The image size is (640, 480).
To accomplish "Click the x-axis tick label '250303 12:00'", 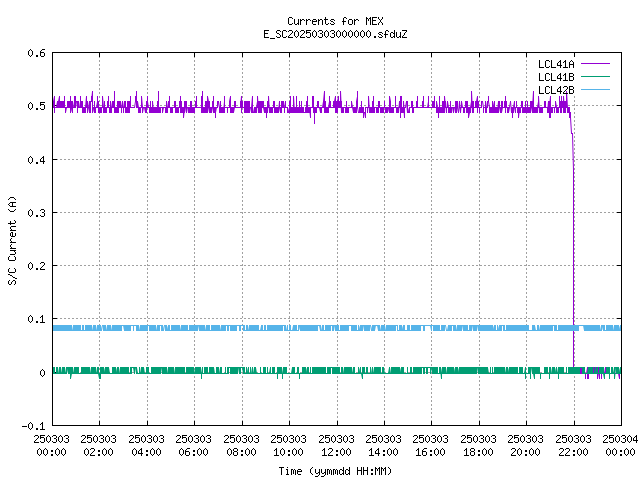I will point(336,445).
